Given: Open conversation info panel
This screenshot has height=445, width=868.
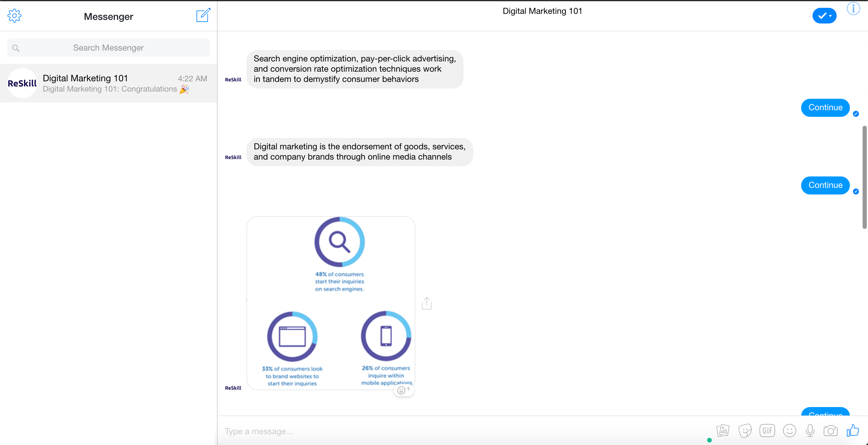Looking at the screenshot, I should [x=853, y=9].
